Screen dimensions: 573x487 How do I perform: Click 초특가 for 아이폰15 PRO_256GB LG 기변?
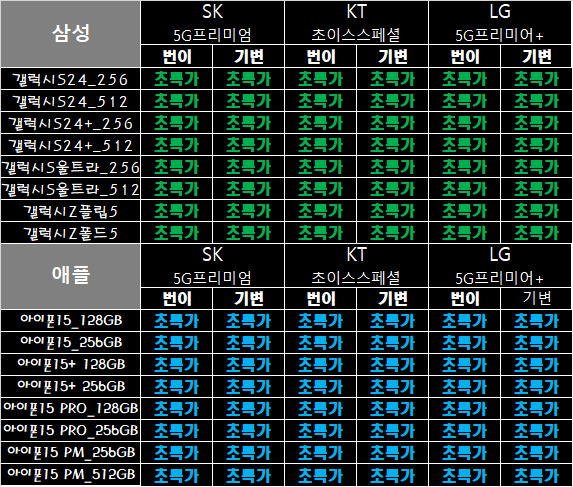[536, 431]
